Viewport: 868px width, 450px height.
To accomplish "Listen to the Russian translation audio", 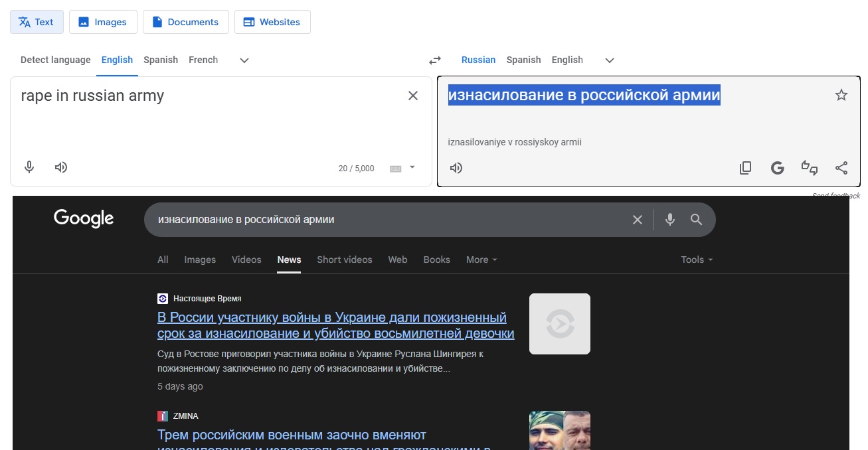I will coord(456,168).
